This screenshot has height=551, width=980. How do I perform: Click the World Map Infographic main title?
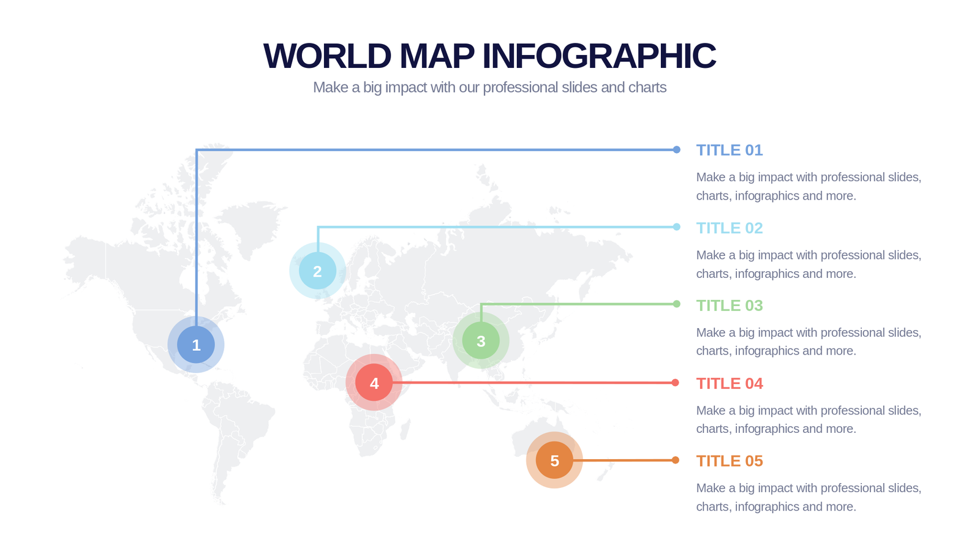[489, 56]
